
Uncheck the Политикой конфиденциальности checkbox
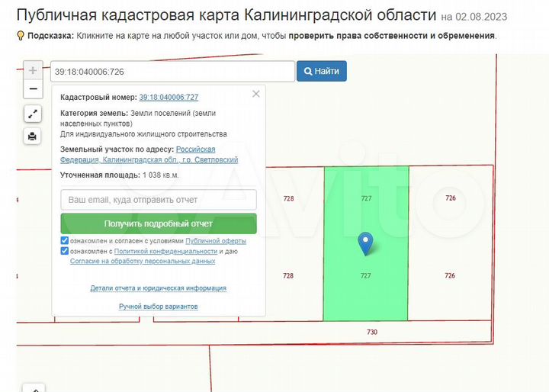(x=64, y=251)
